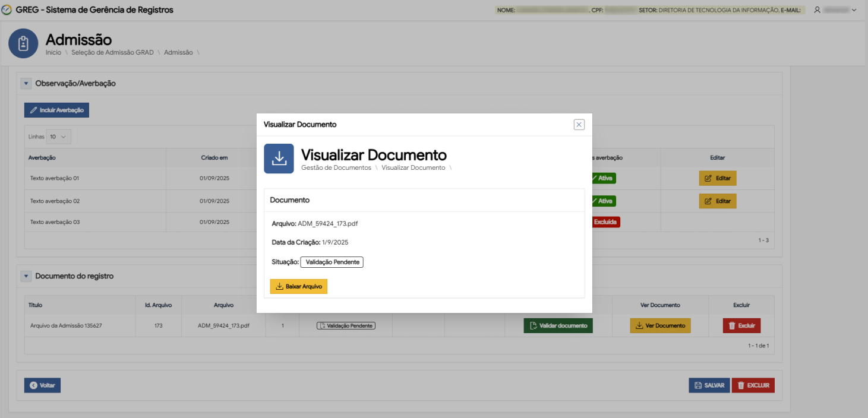Collapse the Documento do registro section
868x418 pixels.
[26, 276]
